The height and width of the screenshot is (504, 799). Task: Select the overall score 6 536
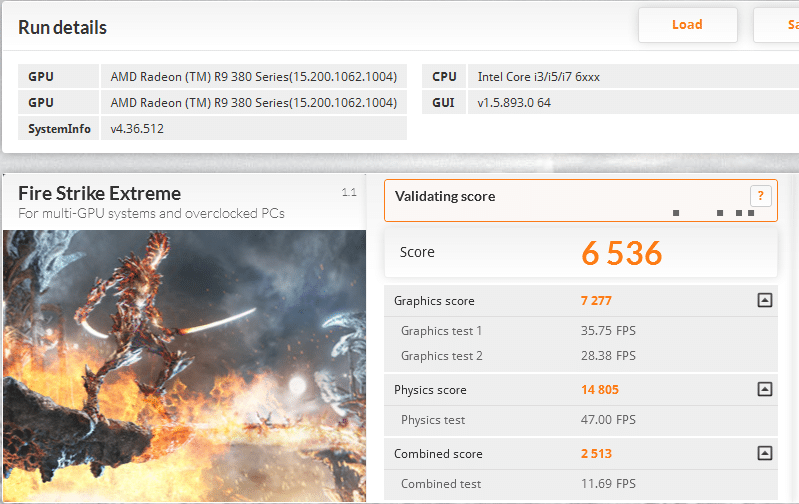pos(622,253)
